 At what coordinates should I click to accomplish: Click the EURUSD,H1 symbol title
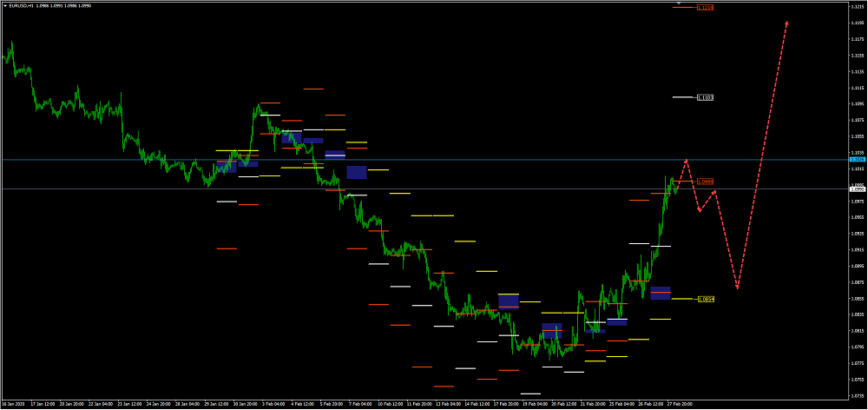click(x=21, y=6)
